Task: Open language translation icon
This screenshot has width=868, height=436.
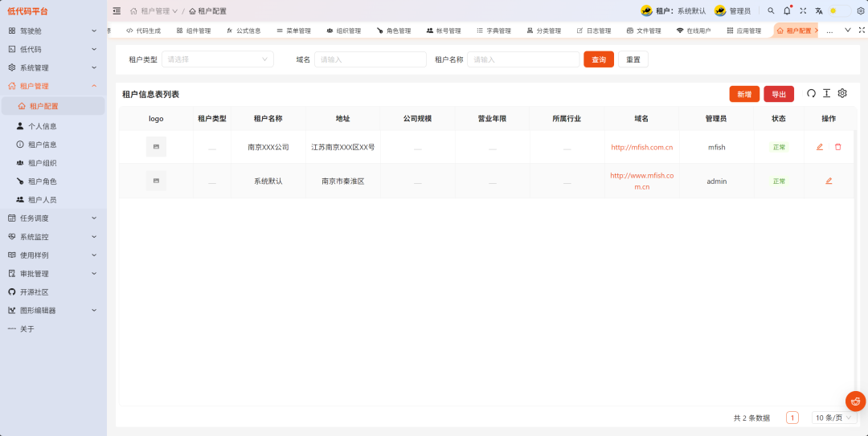Action: click(x=819, y=11)
